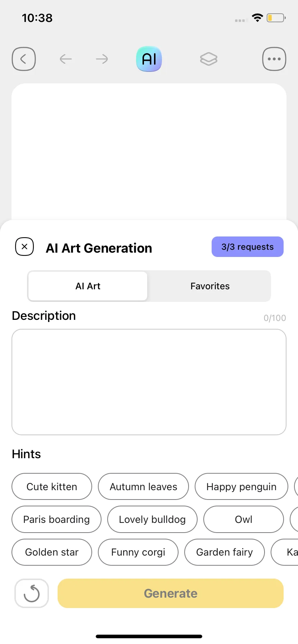Viewport: 298px width, 644px height.
Task: Choose the Cute kitten hint
Action: pyautogui.click(x=52, y=487)
